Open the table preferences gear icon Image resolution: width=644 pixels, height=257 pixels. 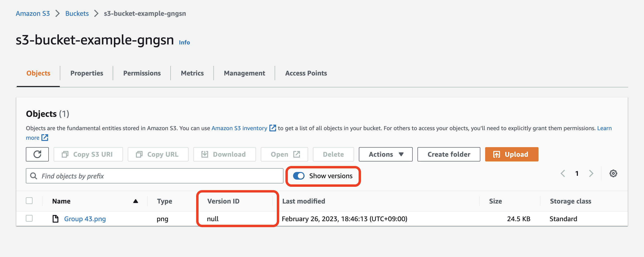click(613, 173)
